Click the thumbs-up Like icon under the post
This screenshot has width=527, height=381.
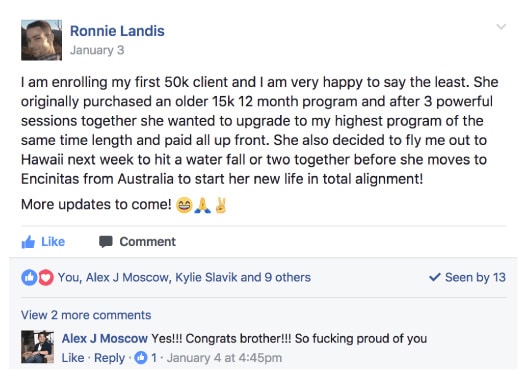(x=28, y=242)
